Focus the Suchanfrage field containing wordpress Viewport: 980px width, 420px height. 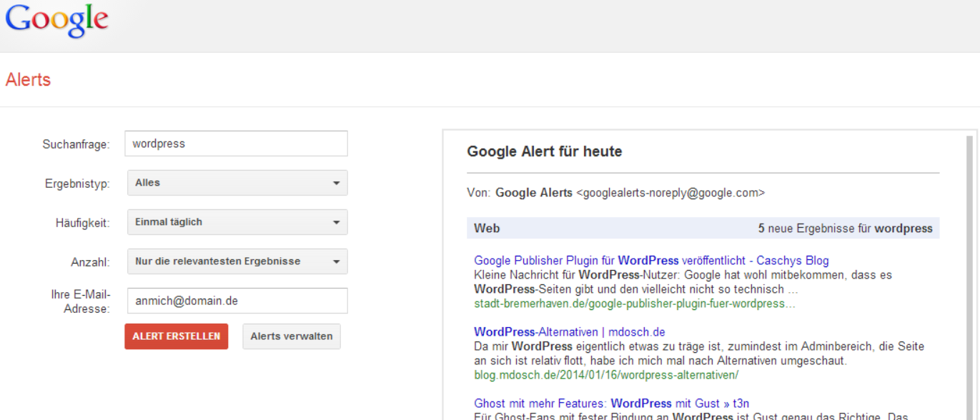click(x=236, y=144)
